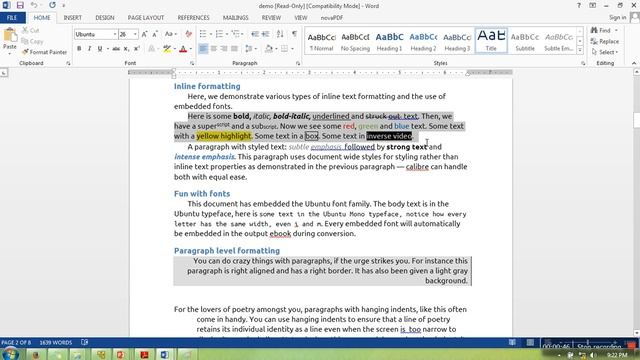Screen dimensions: 640x360
Task: Increase font size with Grow Font
Action: [x=144, y=34]
